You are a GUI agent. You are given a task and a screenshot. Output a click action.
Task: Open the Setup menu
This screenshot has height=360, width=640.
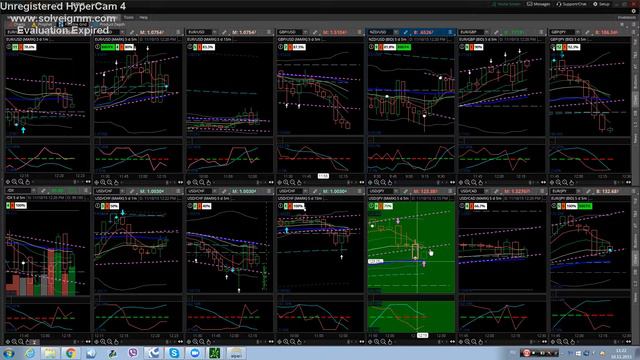601,4
